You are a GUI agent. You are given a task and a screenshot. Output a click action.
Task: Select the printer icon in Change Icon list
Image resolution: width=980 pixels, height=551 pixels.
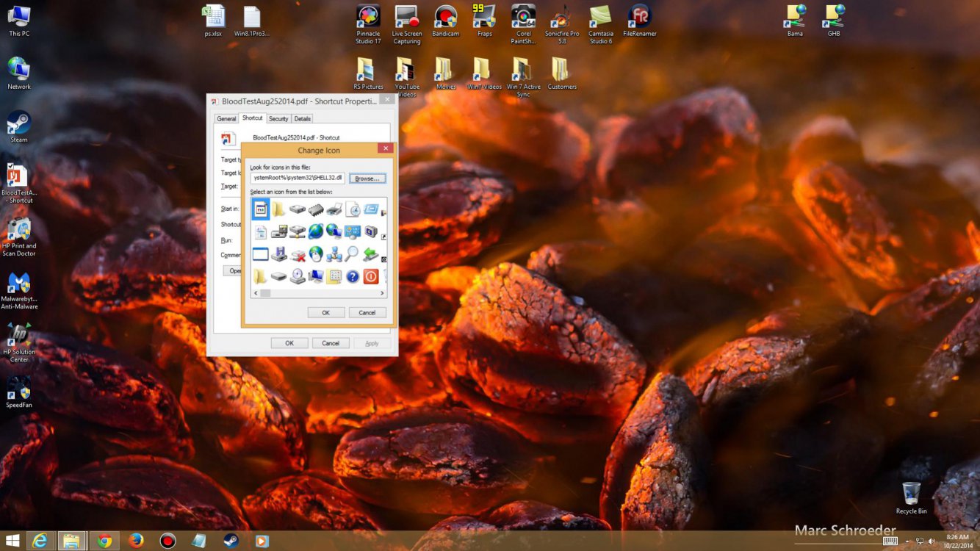pos(334,209)
